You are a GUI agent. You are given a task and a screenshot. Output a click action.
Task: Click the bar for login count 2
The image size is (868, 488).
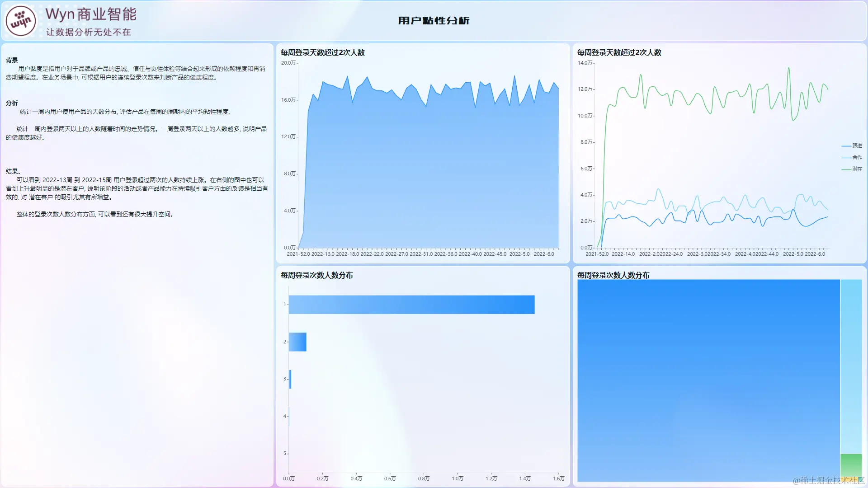[x=297, y=342]
